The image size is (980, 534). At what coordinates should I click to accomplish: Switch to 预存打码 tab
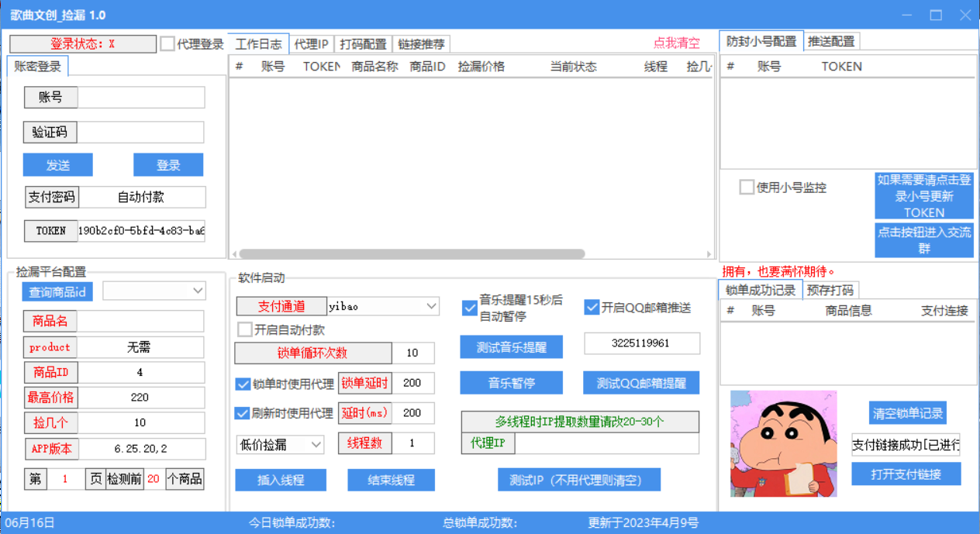click(x=830, y=291)
